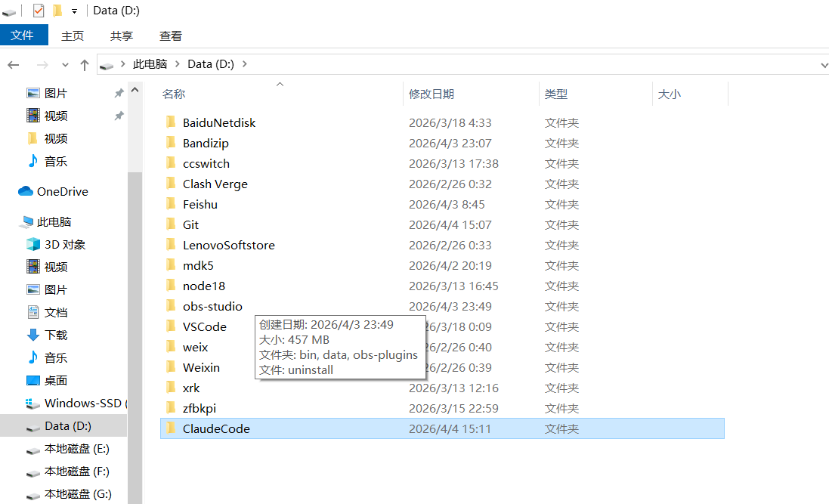Select the node18 folder icon
This screenshot has width=829, height=504.
click(x=171, y=286)
